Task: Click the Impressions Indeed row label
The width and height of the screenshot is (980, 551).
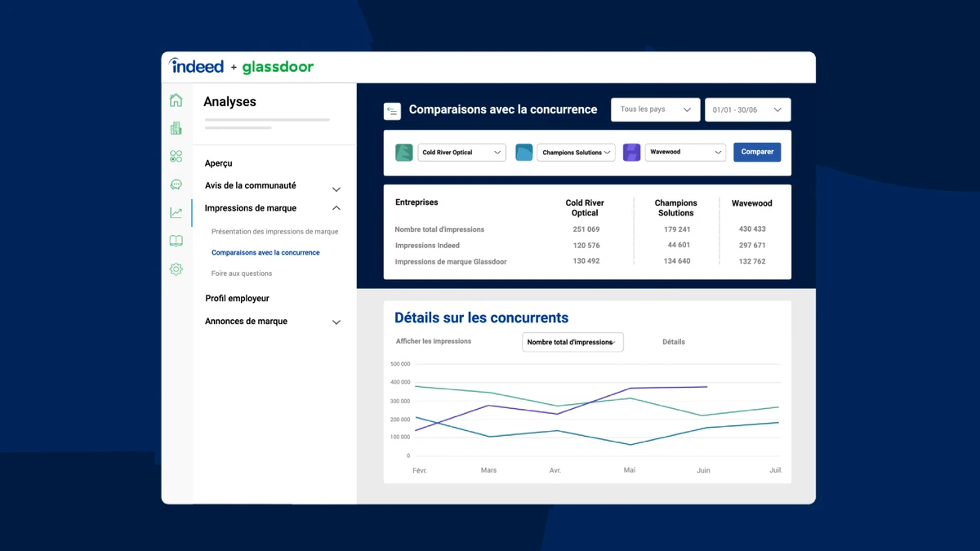Action: click(x=427, y=246)
